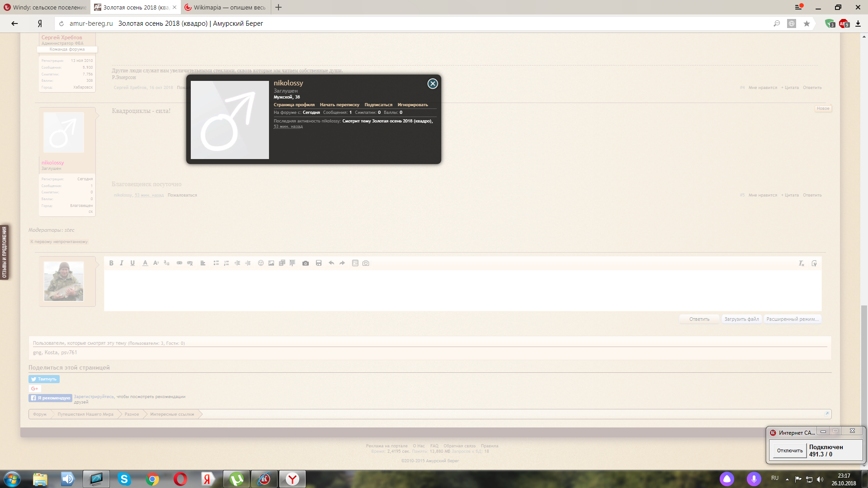Open the text alignment dropdown

coord(203,263)
